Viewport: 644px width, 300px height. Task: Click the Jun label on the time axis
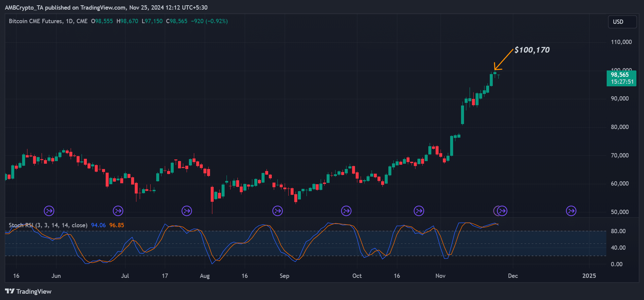click(56, 276)
